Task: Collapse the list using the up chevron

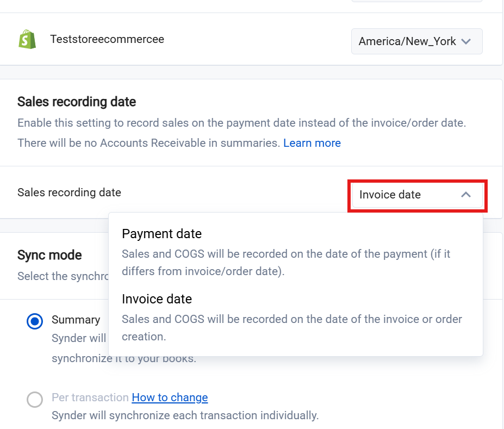Action: (x=466, y=195)
